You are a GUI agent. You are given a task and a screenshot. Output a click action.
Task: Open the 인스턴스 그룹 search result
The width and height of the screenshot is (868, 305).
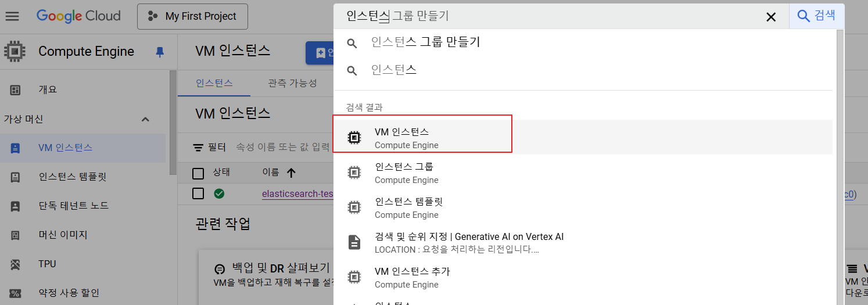pyautogui.click(x=583, y=173)
